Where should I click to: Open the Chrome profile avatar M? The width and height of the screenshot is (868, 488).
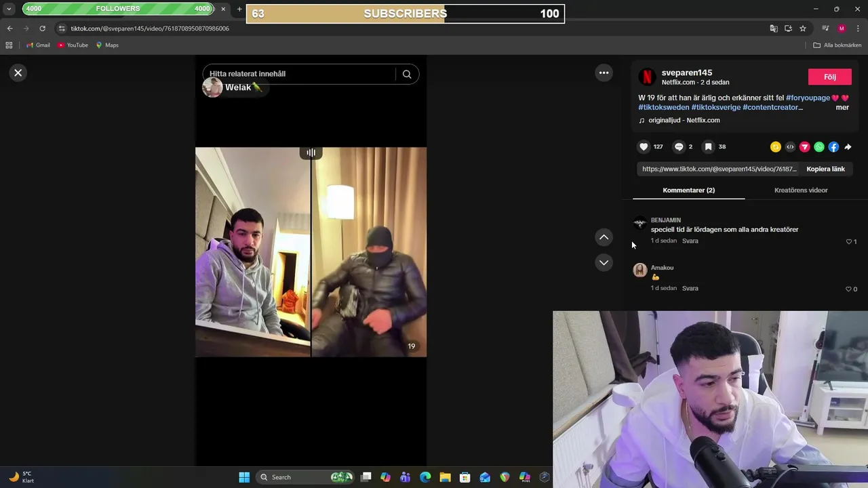842,28
